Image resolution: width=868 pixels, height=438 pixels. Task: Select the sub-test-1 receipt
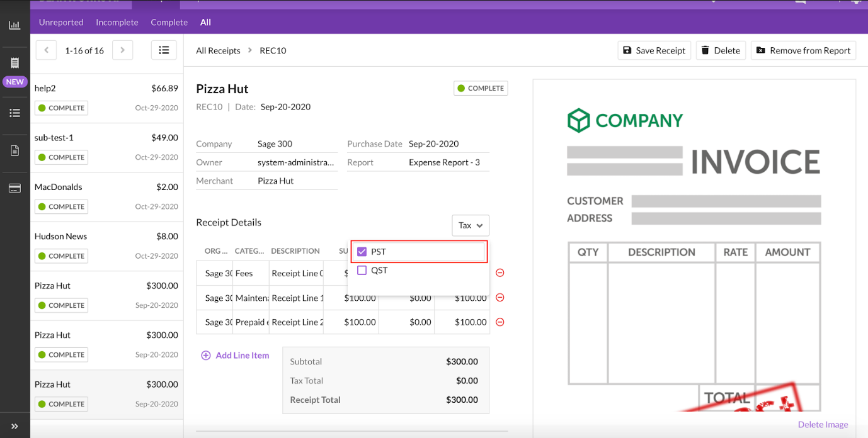click(x=106, y=147)
